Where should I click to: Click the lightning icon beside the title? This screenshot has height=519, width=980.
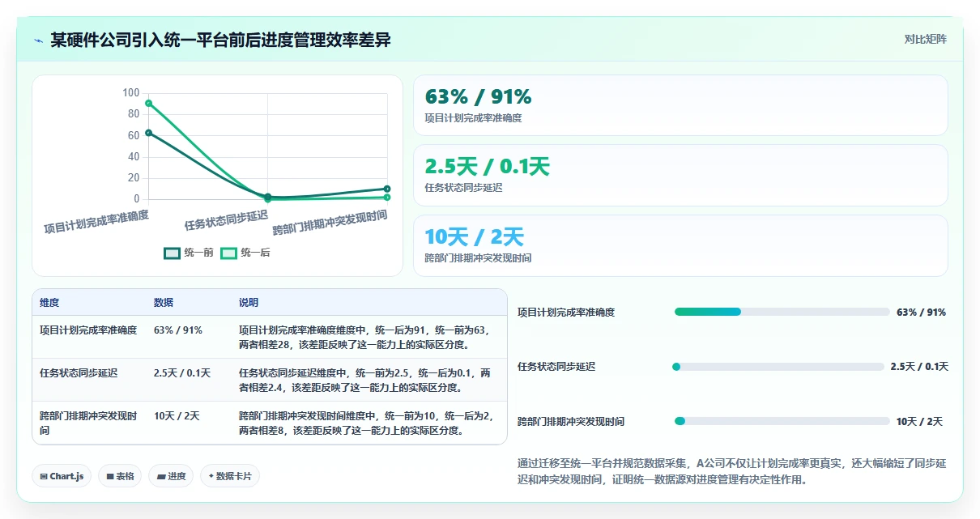point(38,40)
